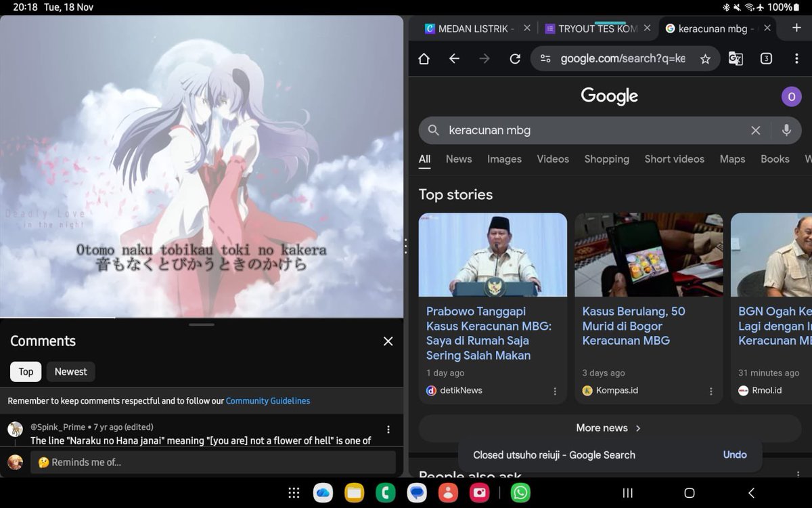
Task: Open Kasus Berulang 50 Murid story
Action: point(633,326)
